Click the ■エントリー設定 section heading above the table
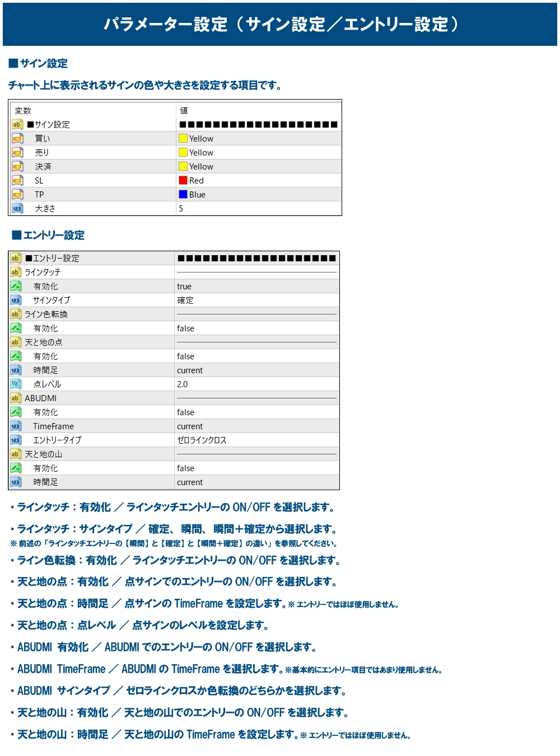The height and width of the screenshot is (756, 560). coord(48,235)
